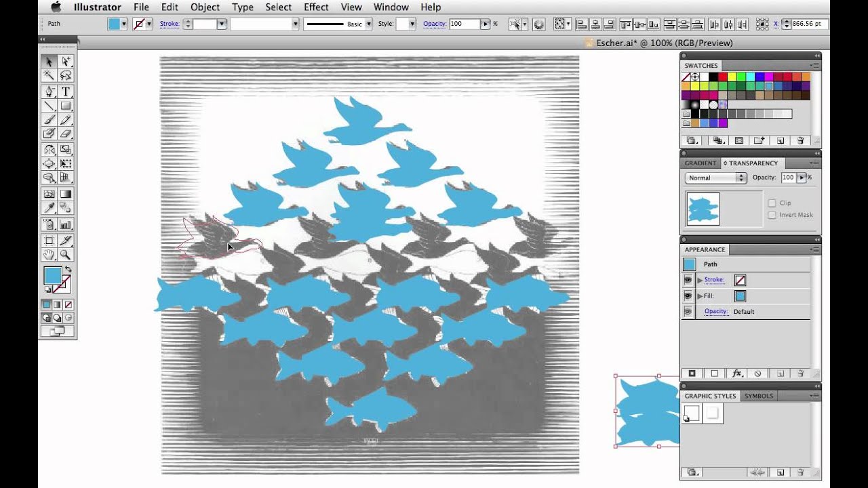Select the Type tool
Image resolution: width=868 pixels, height=488 pixels.
click(66, 90)
